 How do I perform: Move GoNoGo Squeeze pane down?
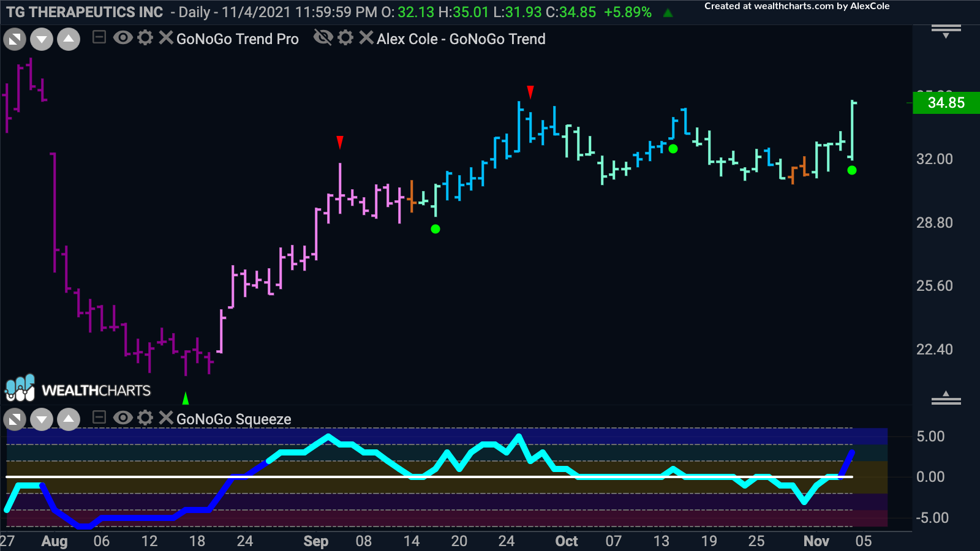[x=42, y=419]
